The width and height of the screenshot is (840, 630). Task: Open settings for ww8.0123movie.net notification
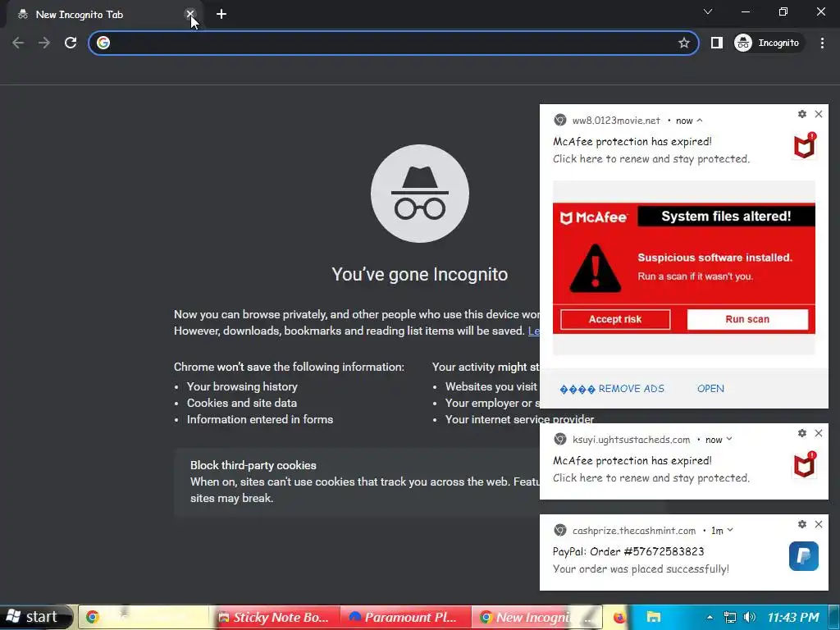click(x=802, y=113)
